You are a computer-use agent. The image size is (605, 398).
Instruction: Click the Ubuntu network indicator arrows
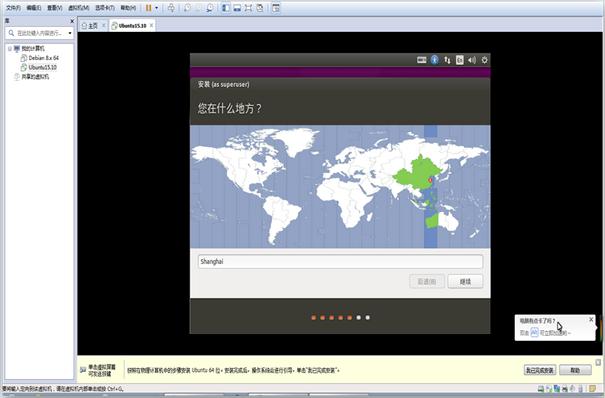click(447, 60)
